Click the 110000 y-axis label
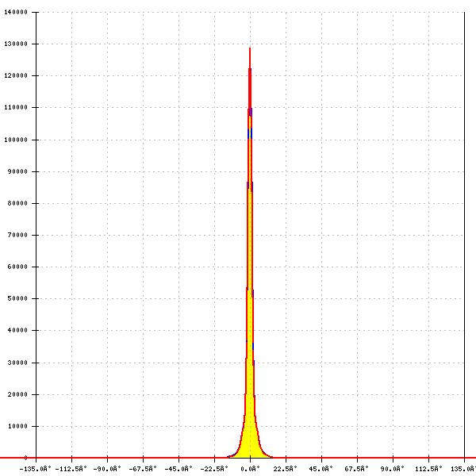Screen dimensions: 476x476 pyautogui.click(x=16, y=107)
